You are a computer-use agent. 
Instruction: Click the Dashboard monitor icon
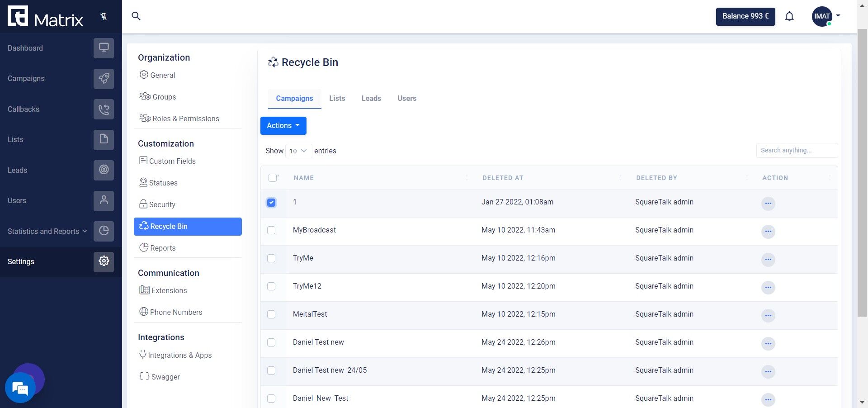[104, 48]
